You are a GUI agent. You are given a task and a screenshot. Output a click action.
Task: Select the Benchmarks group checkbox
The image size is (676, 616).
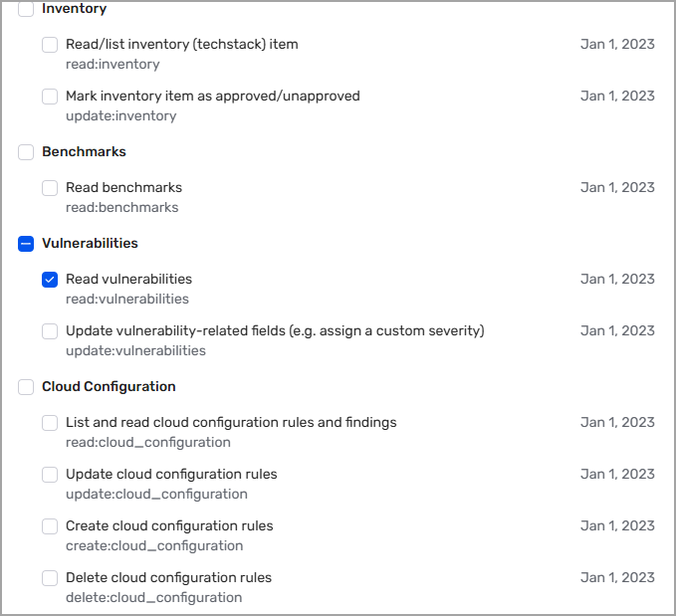(x=26, y=152)
